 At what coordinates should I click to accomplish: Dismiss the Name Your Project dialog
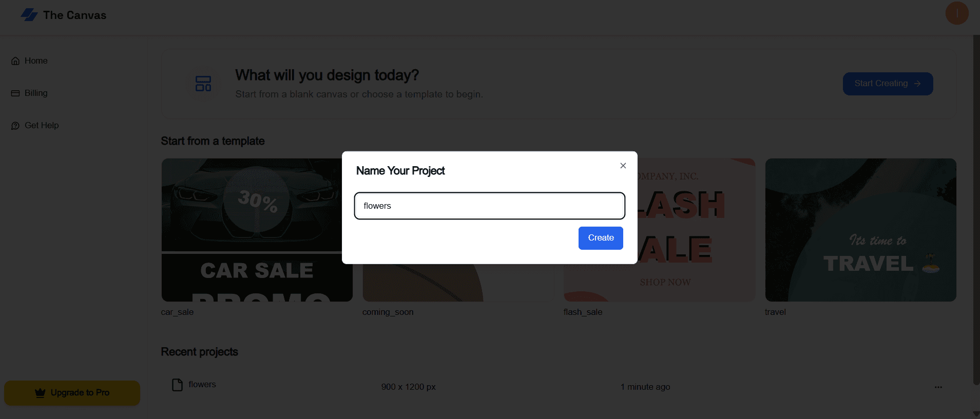pos(622,165)
